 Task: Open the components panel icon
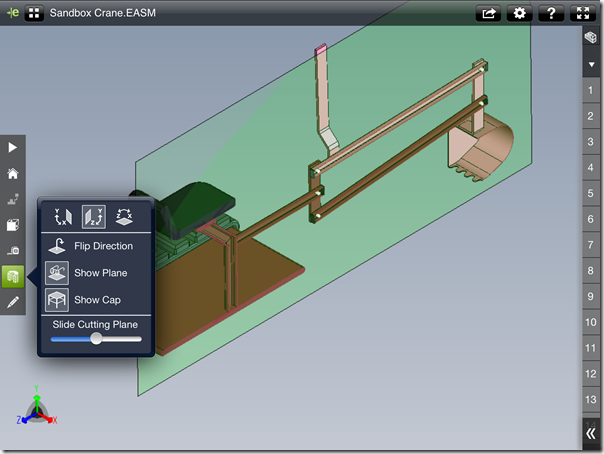[x=591, y=37]
